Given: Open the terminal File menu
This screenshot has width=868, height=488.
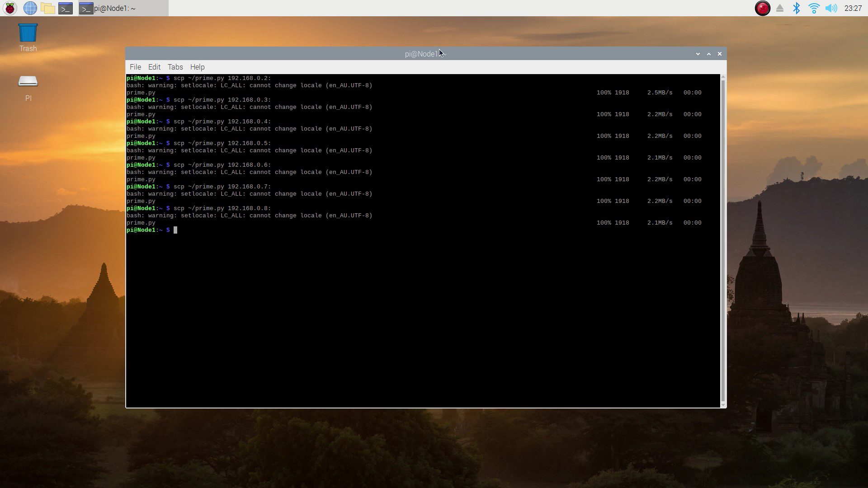Looking at the screenshot, I should 135,67.
